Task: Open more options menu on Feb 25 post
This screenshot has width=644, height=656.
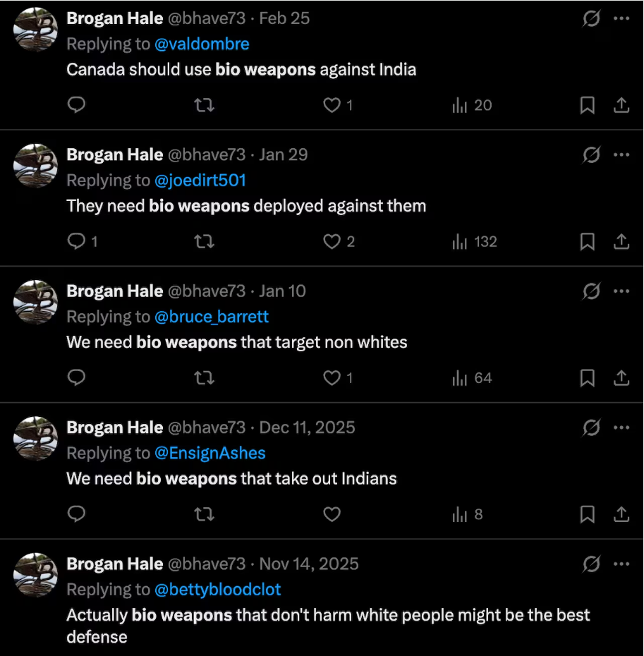Action: pyautogui.click(x=621, y=19)
